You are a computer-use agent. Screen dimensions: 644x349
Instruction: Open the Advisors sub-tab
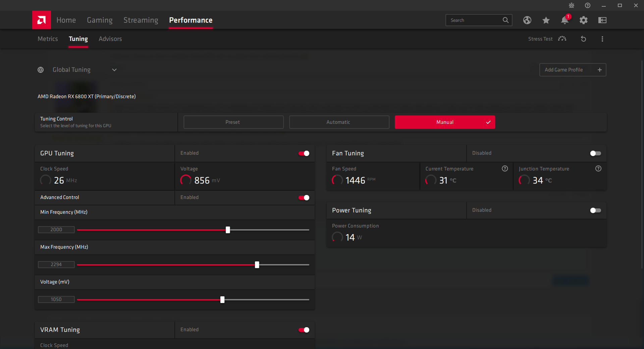[110, 39]
